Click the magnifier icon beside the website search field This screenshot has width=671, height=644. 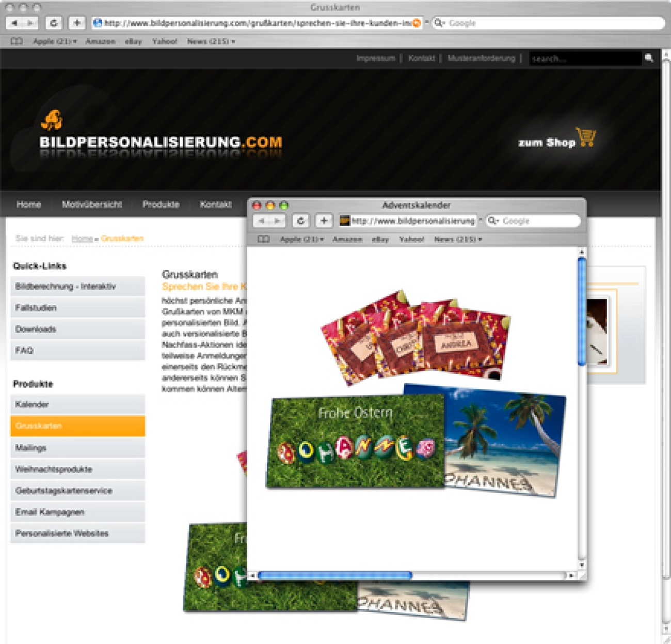(649, 58)
